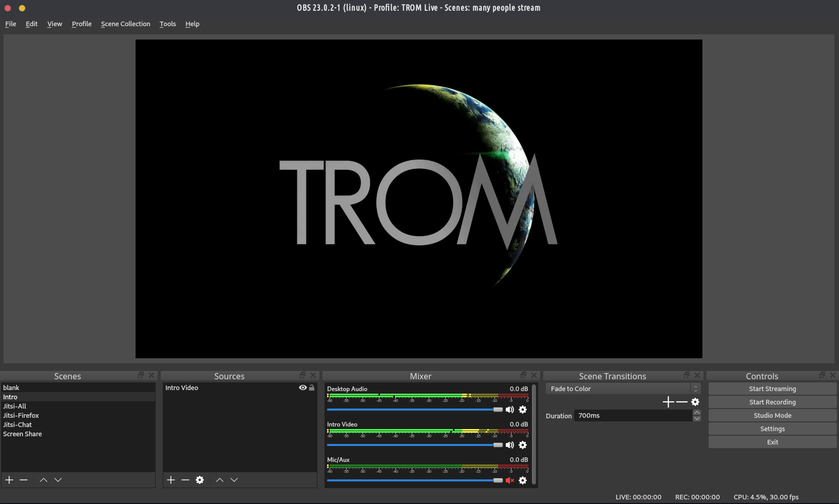
Task: Open the Tools menu
Action: pos(167,24)
